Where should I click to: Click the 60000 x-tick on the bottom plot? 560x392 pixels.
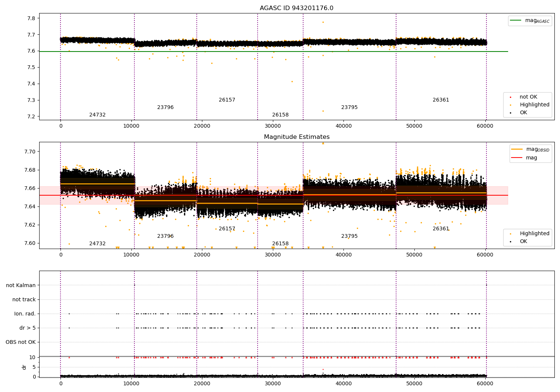(x=485, y=383)
